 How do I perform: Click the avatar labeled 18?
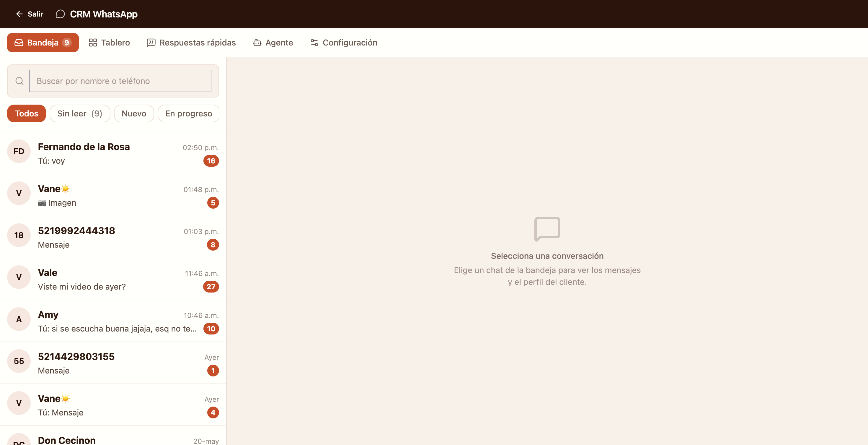[19, 235]
